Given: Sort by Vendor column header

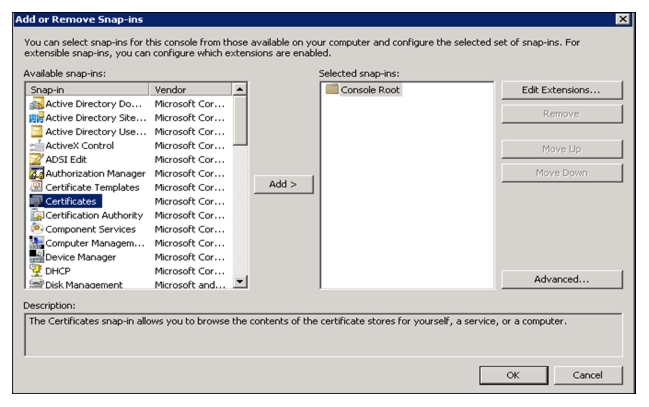Looking at the screenshot, I should click(190, 89).
